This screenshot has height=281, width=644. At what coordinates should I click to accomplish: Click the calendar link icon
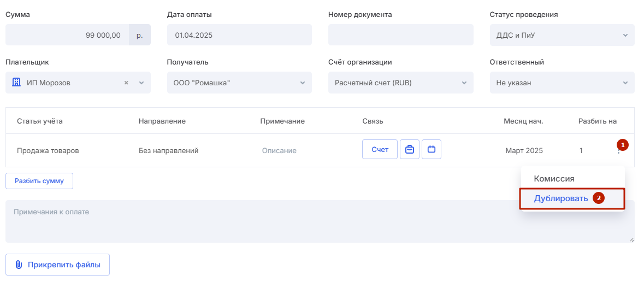tap(432, 149)
